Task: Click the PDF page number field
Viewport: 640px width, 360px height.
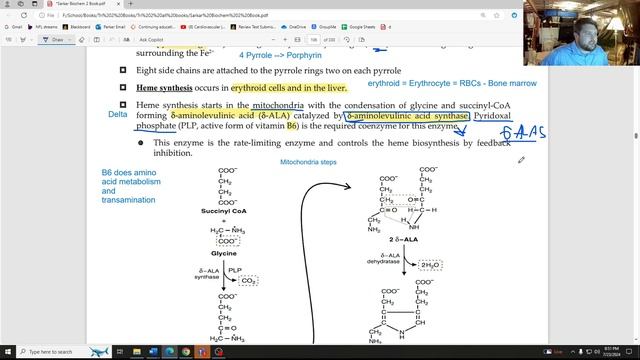Action: (313, 40)
